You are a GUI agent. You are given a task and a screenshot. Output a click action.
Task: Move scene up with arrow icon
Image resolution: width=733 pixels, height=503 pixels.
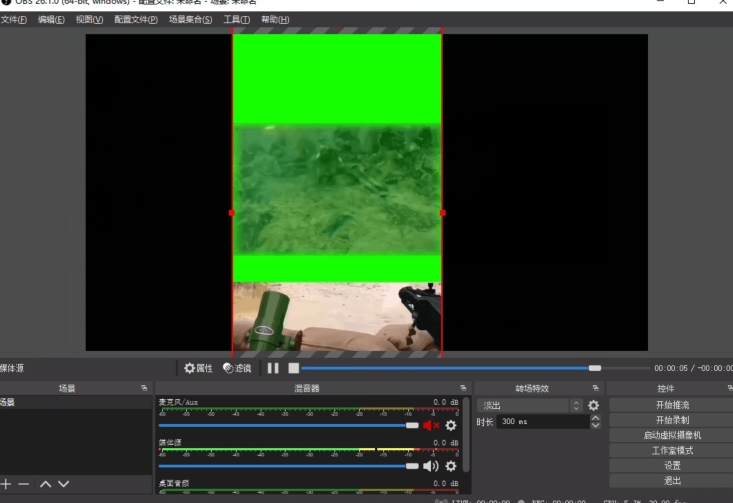(45, 484)
